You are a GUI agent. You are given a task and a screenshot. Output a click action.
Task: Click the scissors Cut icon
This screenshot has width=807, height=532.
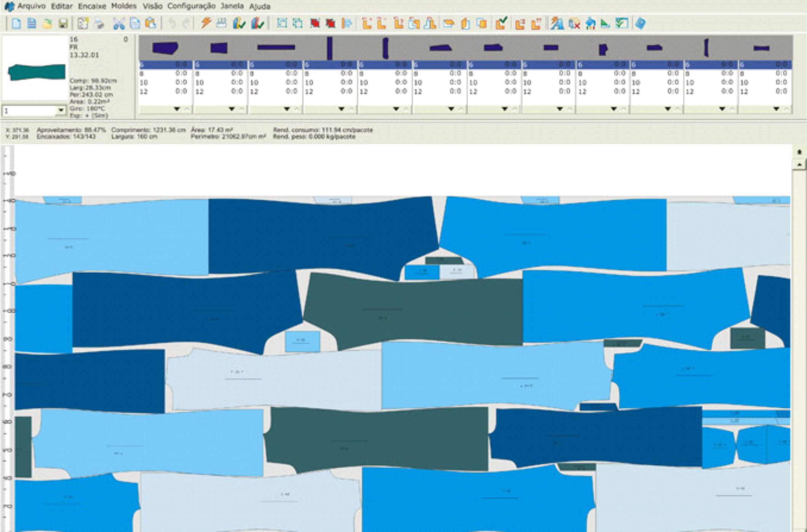click(x=119, y=24)
